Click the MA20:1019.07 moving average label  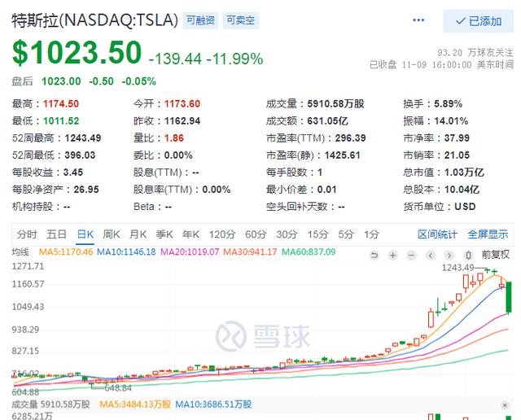[190, 252]
